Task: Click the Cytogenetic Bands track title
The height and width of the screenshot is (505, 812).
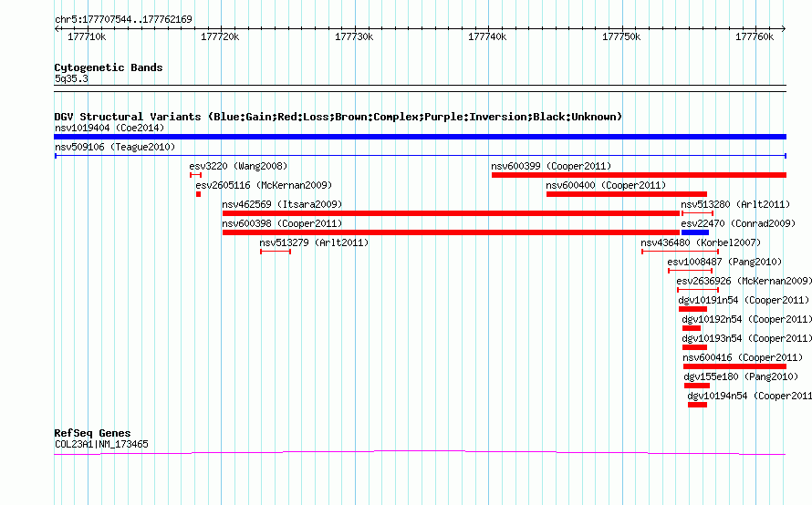Action: pos(109,67)
